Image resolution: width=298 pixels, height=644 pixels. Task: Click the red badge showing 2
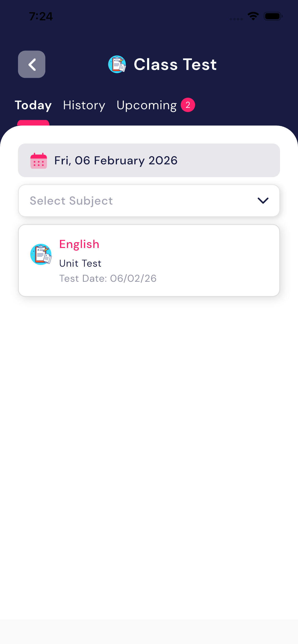[188, 105]
